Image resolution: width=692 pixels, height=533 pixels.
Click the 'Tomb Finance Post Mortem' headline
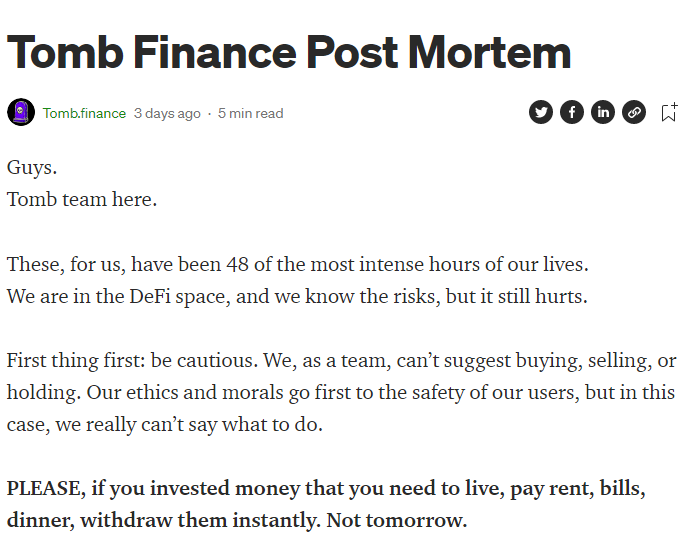(289, 53)
